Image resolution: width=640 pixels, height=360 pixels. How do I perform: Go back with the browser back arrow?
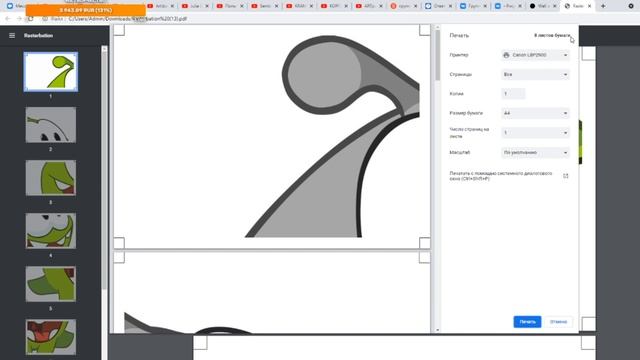point(8,19)
